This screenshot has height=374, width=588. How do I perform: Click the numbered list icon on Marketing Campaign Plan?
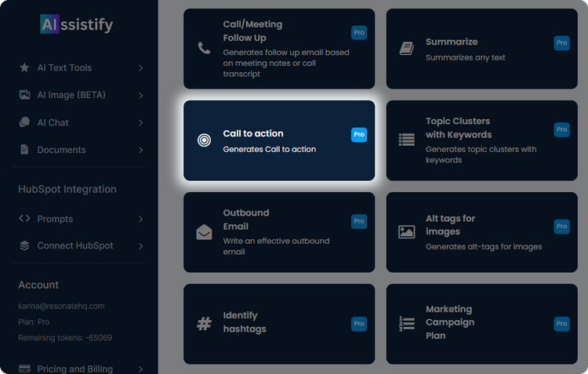[406, 323]
